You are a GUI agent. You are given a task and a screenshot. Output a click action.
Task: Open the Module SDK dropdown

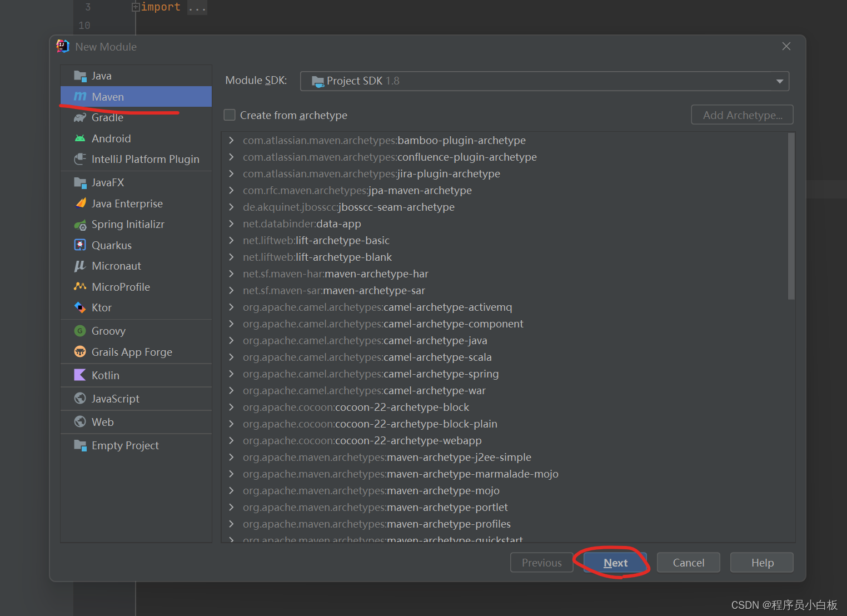(x=780, y=81)
